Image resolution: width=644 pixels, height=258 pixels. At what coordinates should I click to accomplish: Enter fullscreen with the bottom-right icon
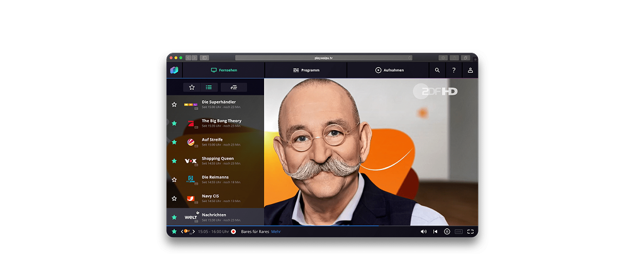(x=470, y=232)
